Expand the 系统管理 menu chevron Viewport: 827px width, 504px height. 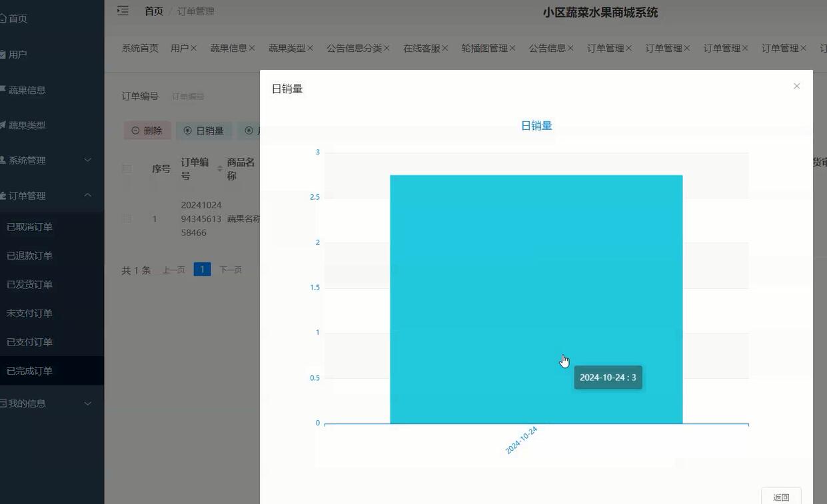[x=87, y=160]
